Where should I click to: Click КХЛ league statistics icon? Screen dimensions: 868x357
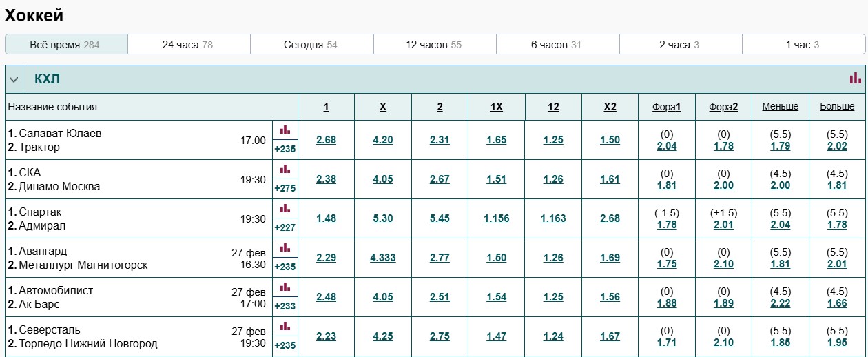tap(855, 79)
